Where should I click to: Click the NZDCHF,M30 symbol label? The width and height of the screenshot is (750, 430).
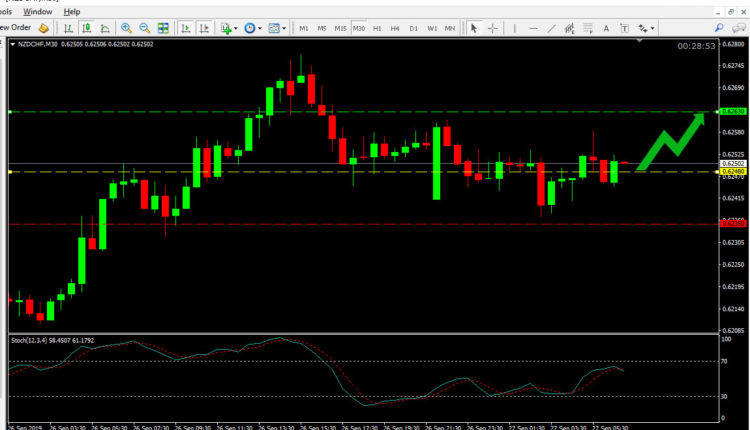point(38,44)
